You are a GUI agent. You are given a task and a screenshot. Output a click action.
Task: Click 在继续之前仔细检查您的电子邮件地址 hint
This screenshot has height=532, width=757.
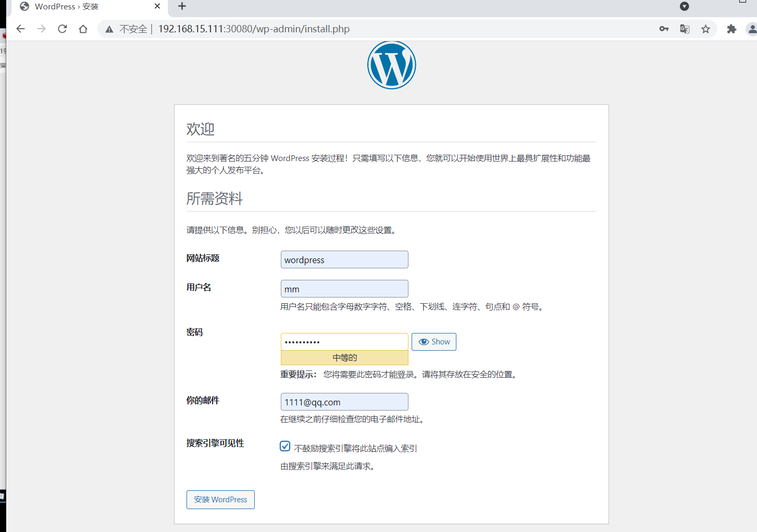pos(353,419)
